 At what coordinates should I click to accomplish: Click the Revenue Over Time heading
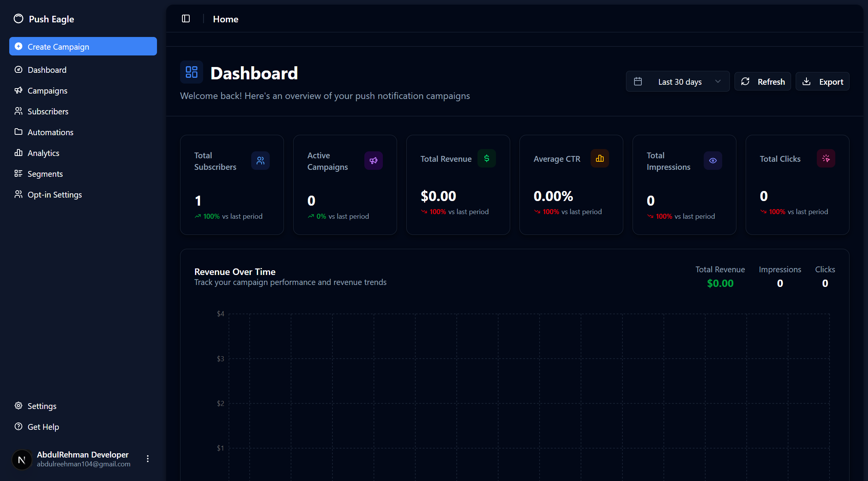(235, 272)
